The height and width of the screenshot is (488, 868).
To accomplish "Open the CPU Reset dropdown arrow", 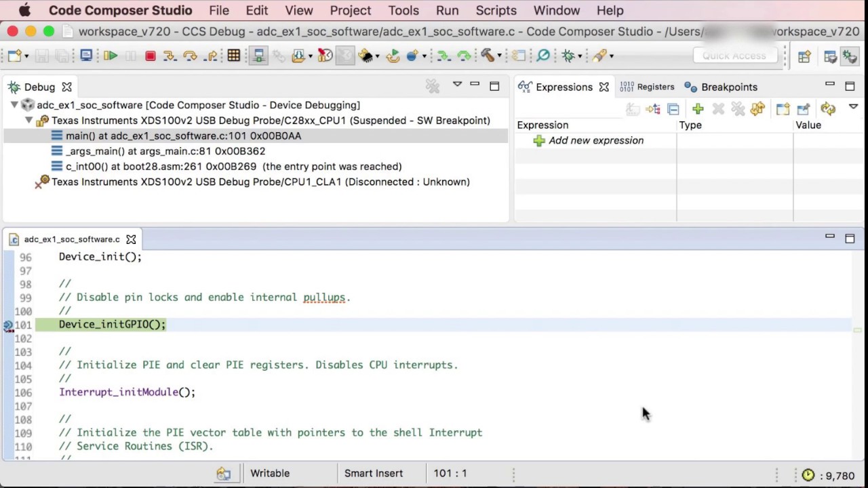I will pyautogui.click(x=378, y=56).
